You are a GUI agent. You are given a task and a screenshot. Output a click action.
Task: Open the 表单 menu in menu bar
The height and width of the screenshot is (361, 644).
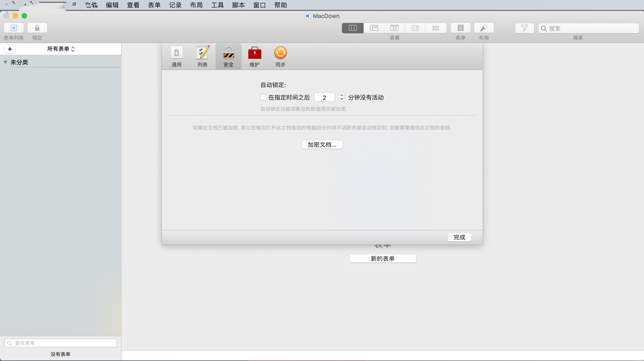[154, 5]
